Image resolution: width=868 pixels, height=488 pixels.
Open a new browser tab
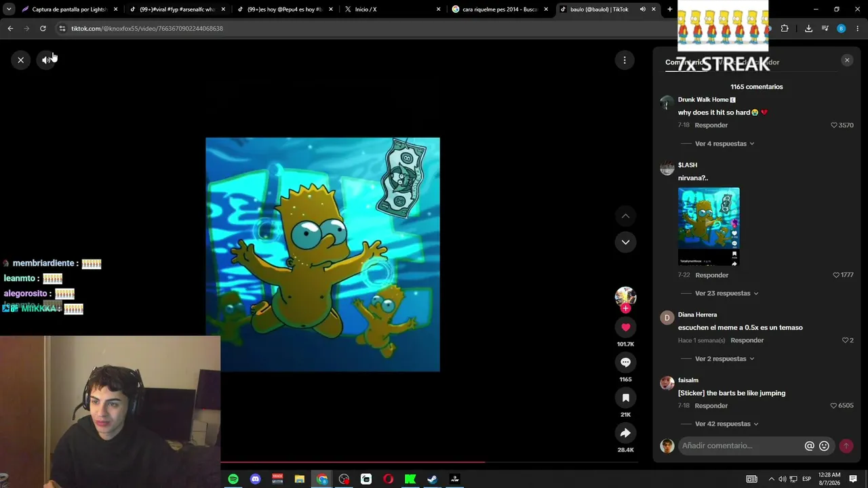669,9
